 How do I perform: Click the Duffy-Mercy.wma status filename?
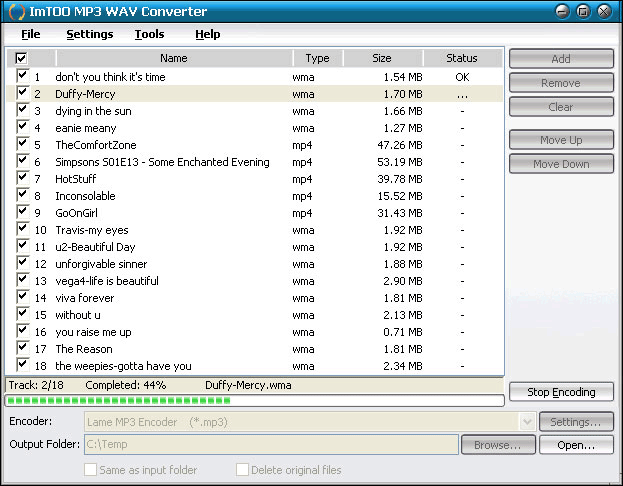point(248,385)
